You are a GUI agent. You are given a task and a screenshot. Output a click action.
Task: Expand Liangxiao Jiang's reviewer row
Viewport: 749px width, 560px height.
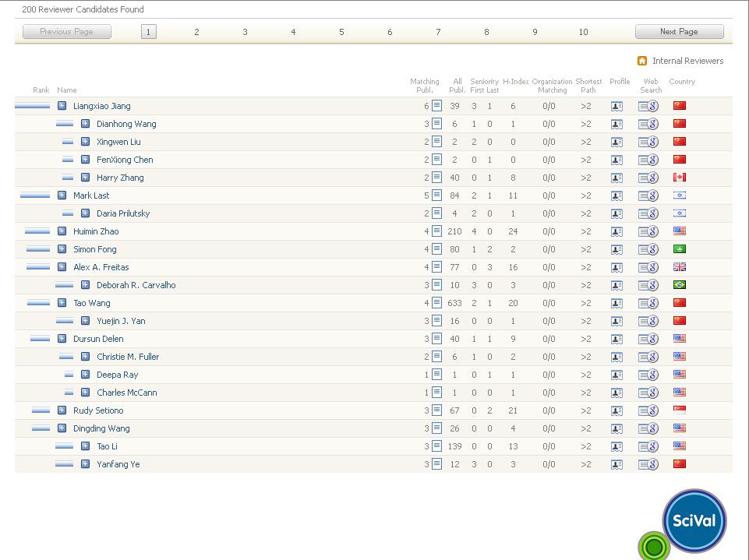click(x=62, y=105)
